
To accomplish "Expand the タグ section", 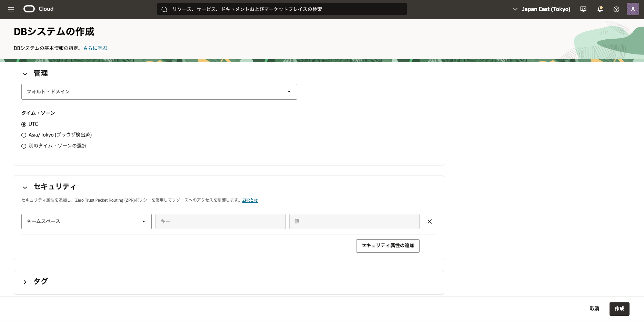I will click(x=25, y=282).
